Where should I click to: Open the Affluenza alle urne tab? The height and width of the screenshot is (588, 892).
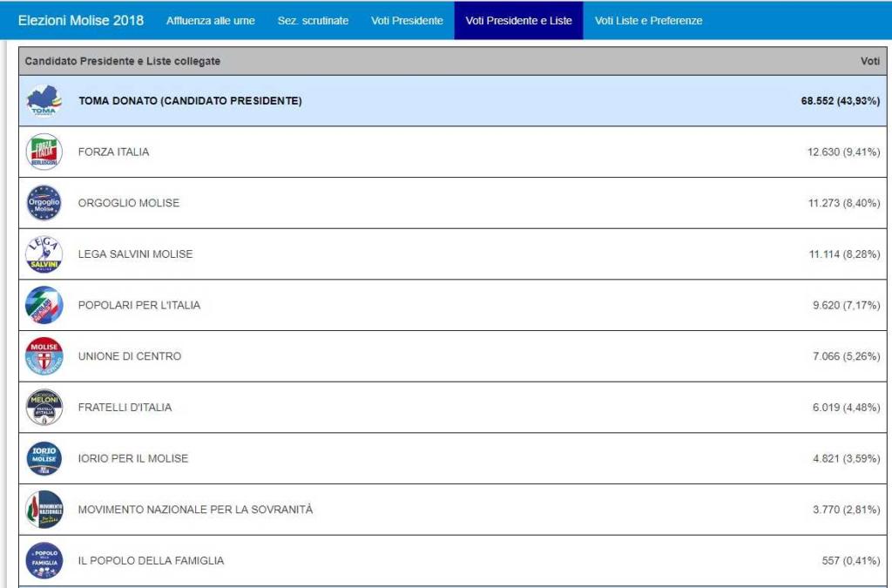coord(211,21)
